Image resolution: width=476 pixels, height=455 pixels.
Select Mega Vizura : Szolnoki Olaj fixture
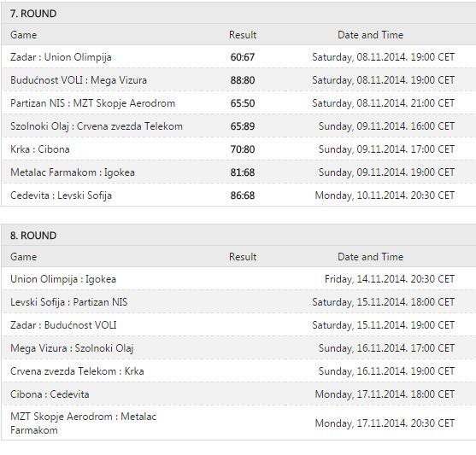pyautogui.click(x=72, y=348)
